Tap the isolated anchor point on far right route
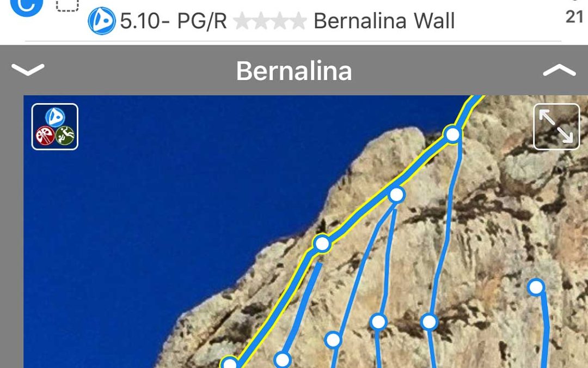 click(536, 287)
